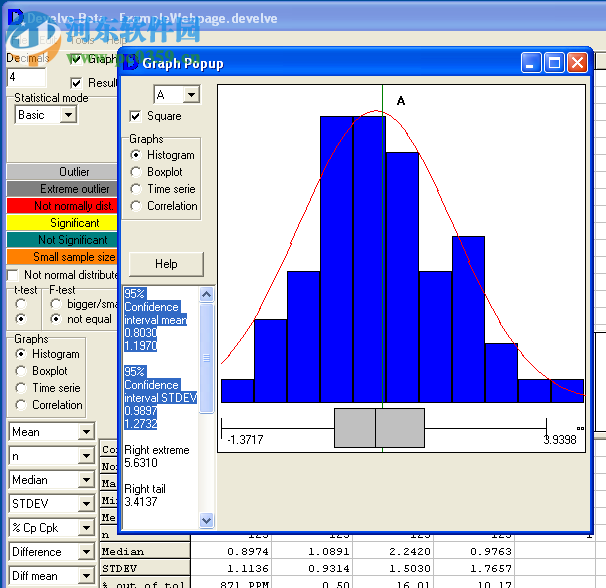Click the results list scroll down arrow
606x588 pixels.
(206, 520)
